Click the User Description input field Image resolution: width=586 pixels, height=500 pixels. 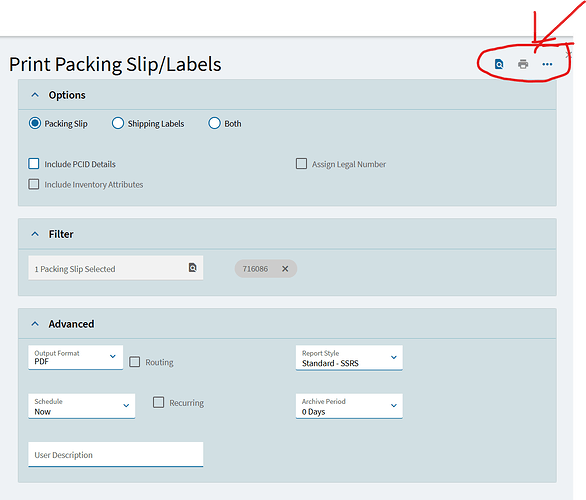(x=115, y=454)
